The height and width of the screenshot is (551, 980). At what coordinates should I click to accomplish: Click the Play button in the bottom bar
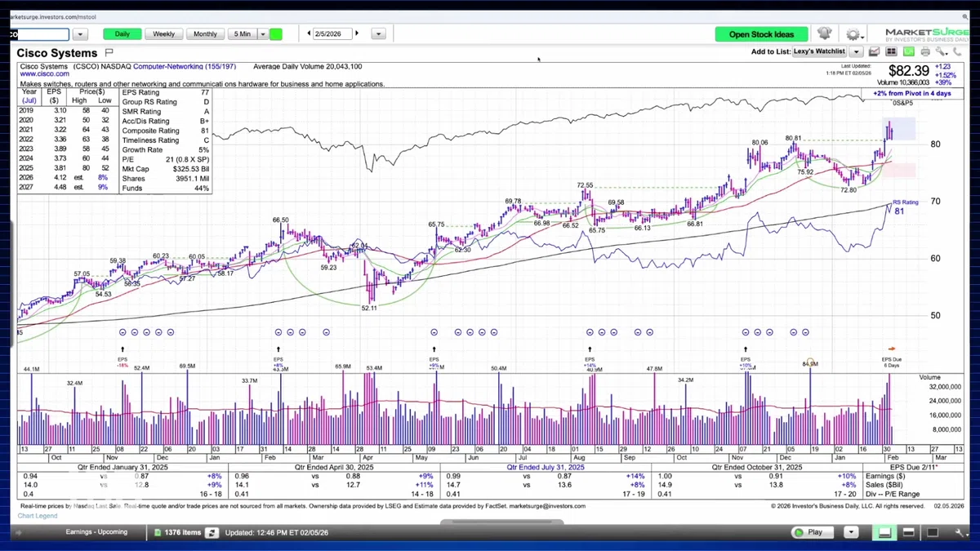tap(813, 532)
